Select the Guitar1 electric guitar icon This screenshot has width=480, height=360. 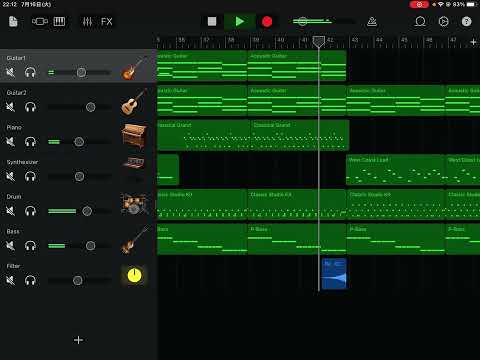[133, 68]
